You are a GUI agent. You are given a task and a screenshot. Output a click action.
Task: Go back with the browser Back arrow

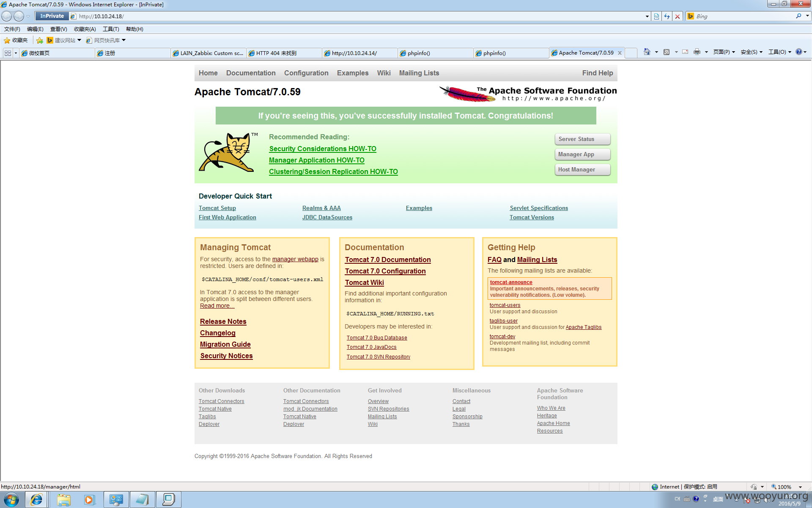[7, 16]
